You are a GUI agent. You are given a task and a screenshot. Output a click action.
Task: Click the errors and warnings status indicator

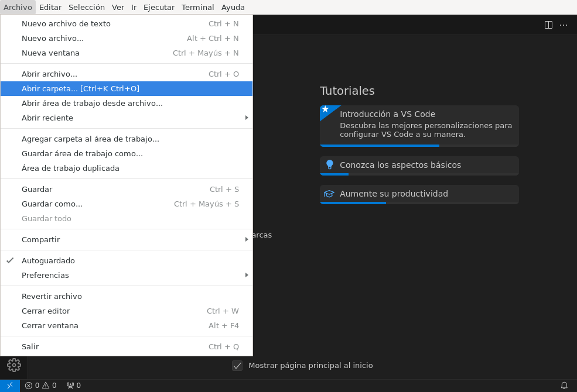click(x=41, y=386)
